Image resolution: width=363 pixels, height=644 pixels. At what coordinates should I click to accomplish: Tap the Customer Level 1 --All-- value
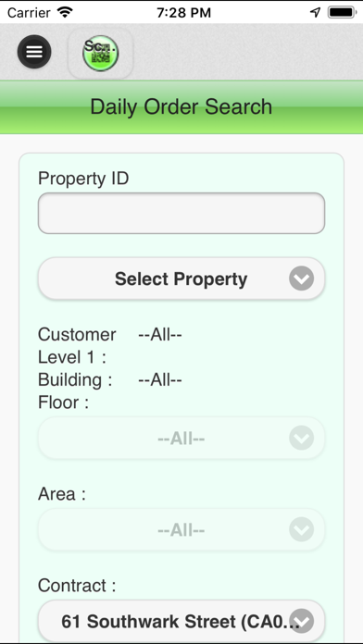click(x=160, y=335)
